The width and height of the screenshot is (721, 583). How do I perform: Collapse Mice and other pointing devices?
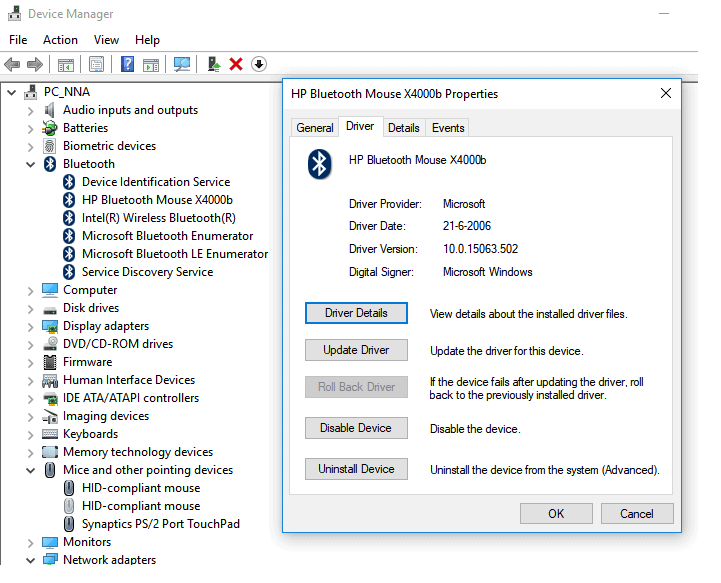click(30, 470)
